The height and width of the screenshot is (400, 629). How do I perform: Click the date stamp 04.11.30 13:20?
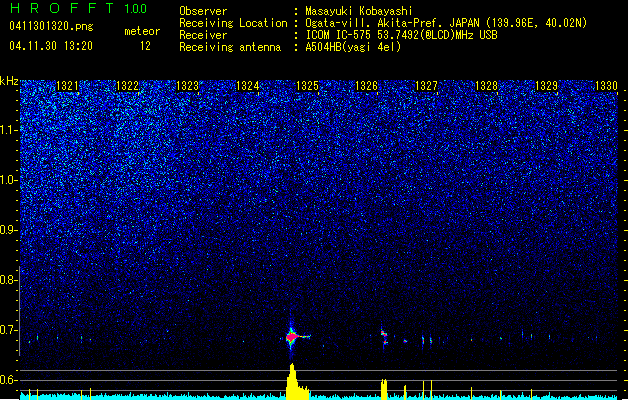coord(51,46)
